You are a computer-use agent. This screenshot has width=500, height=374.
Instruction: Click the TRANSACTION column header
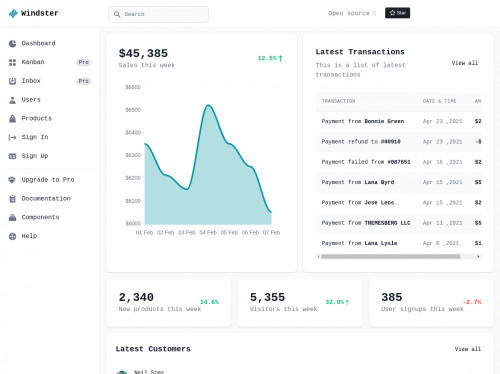(338, 101)
